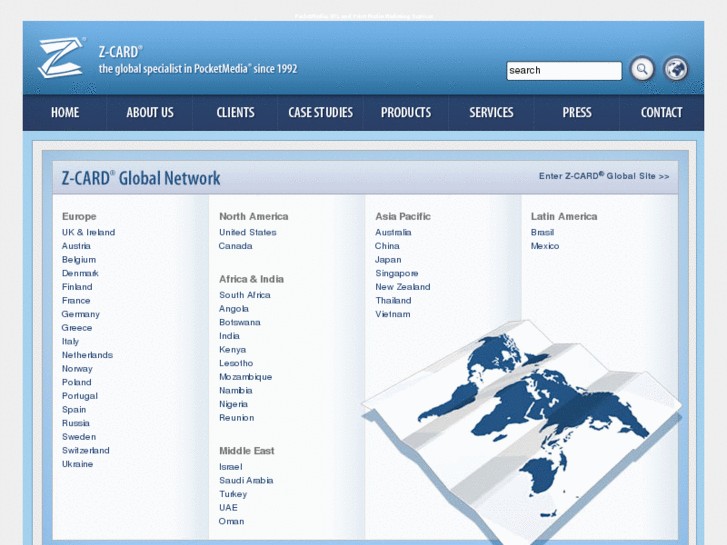
Task: Open the South Africa link
Action: click(245, 295)
